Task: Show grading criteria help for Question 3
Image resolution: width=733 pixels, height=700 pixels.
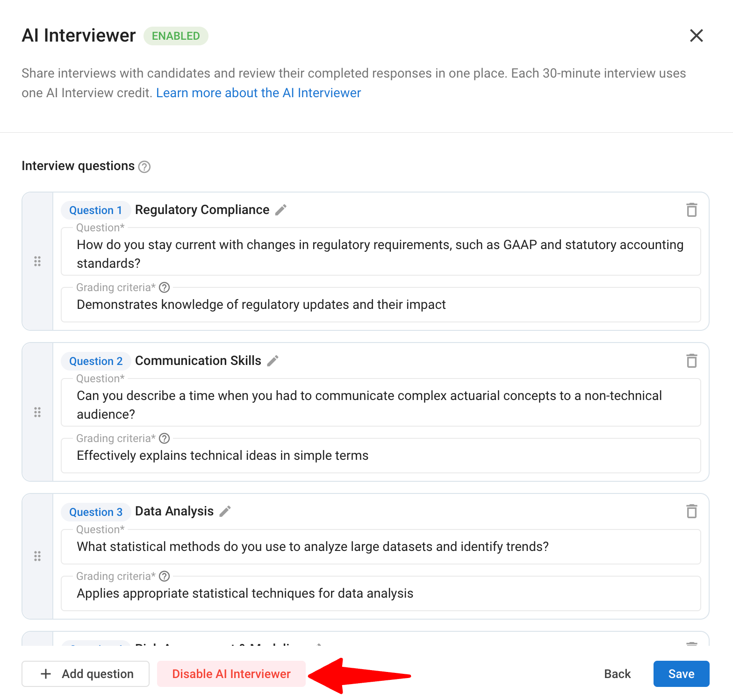Action: [x=164, y=576]
